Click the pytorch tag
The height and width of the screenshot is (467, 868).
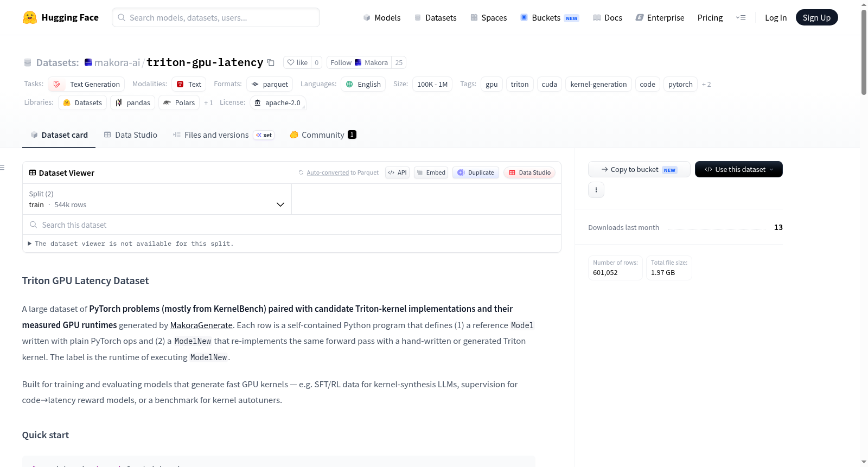click(680, 84)
